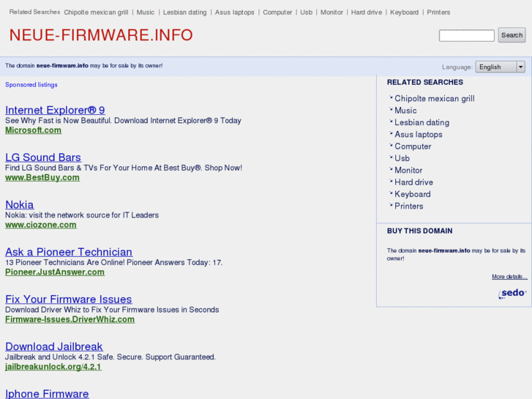532x399 pixels.
Task: Select Chipolte mexican grill in sidebar
Action: (x=435, y=99)
